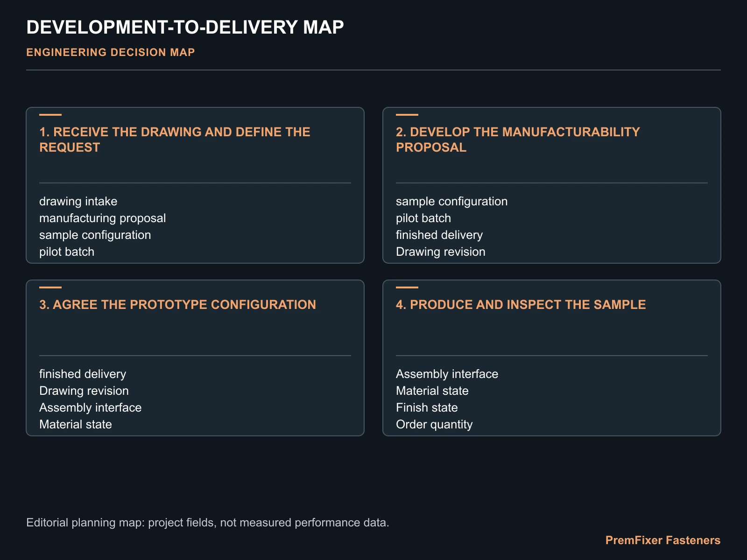
Task: Select "Assembly interface" in card 3
Action: pyautogui.click(x=91, y=408)
